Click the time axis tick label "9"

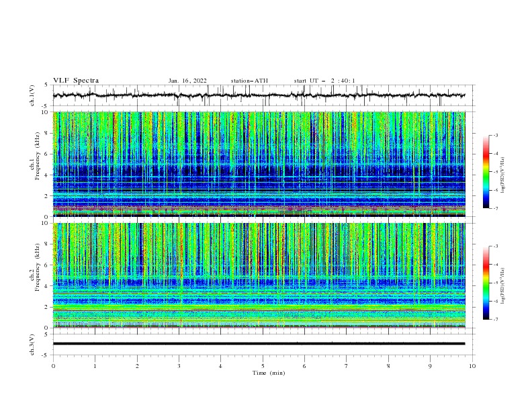pyautogui.click(x=430, y=366)
